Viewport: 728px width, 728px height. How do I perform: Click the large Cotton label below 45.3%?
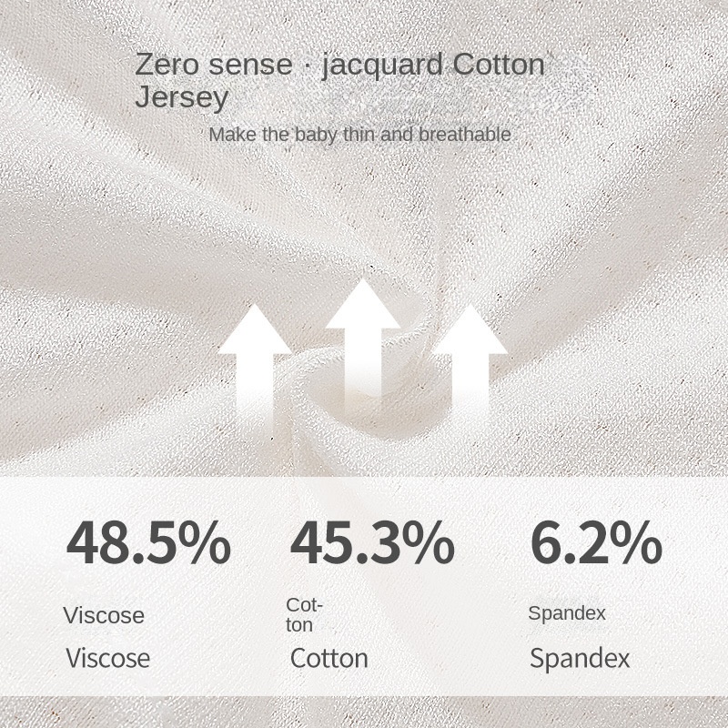tap(329, 658)
